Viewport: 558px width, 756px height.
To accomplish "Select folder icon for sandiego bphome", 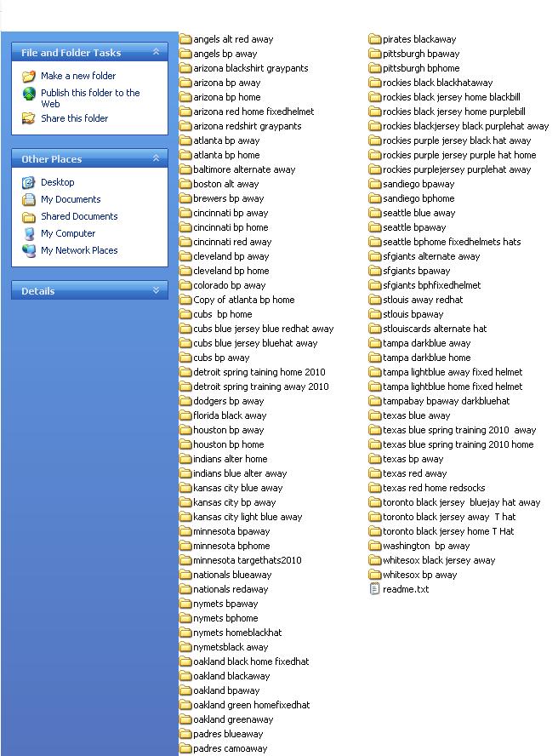I will (x=375, y=198).
